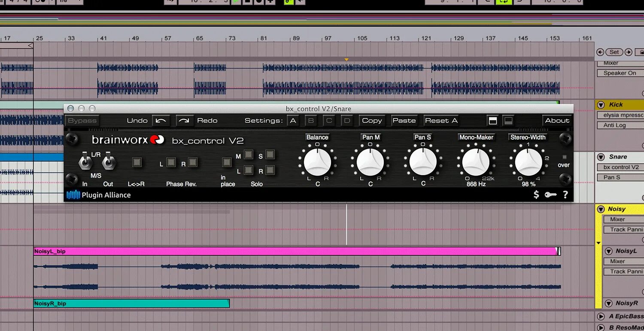Open the bx control V2 device chooser
The width and height of the screenshot is (644, 331).
tap(620, 167)
